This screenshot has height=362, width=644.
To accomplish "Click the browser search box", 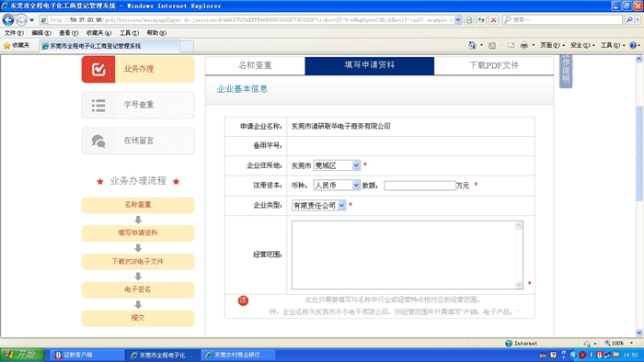I will point(563,19).
